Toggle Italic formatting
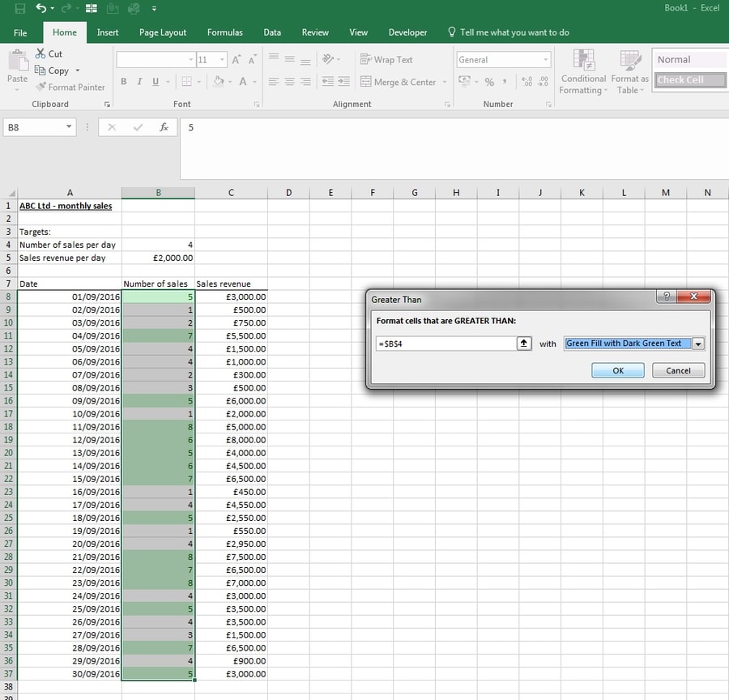 [x=139, y=81]
